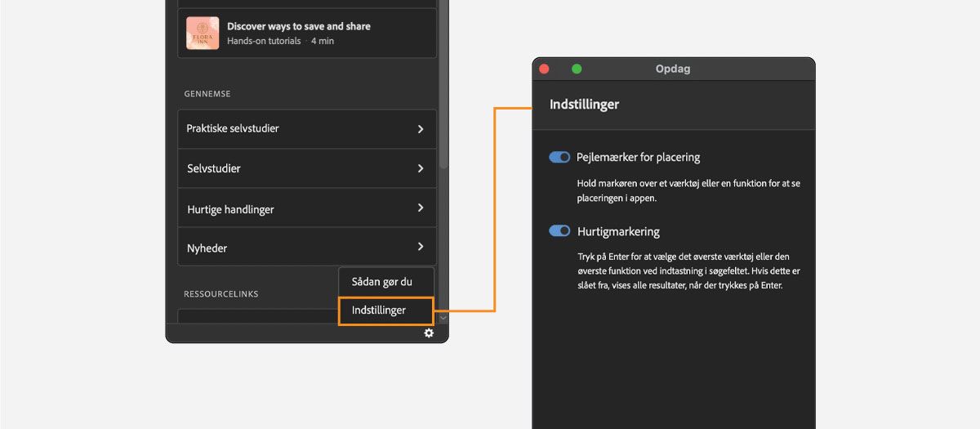This screenshot has width=980, height=429.
Task: Click the scrollbar down arrow in the panel
Action: point(443,317)
